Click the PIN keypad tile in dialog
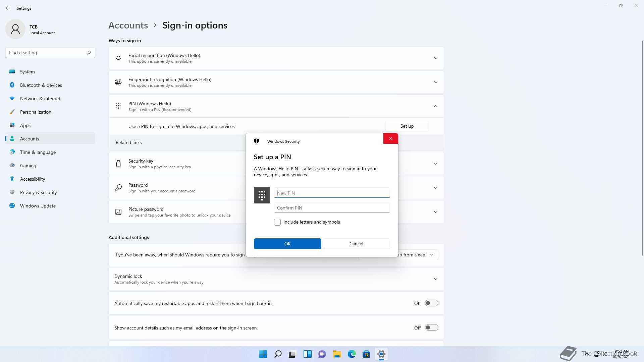Screen dimensions: 644x362 pos(262,195)
